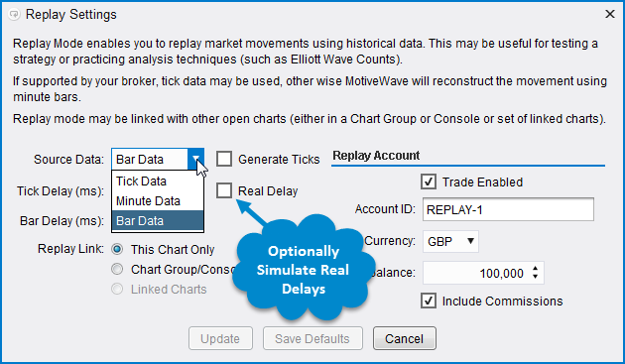Choose Chart Group/Console replay link

[x=117, y=269]
